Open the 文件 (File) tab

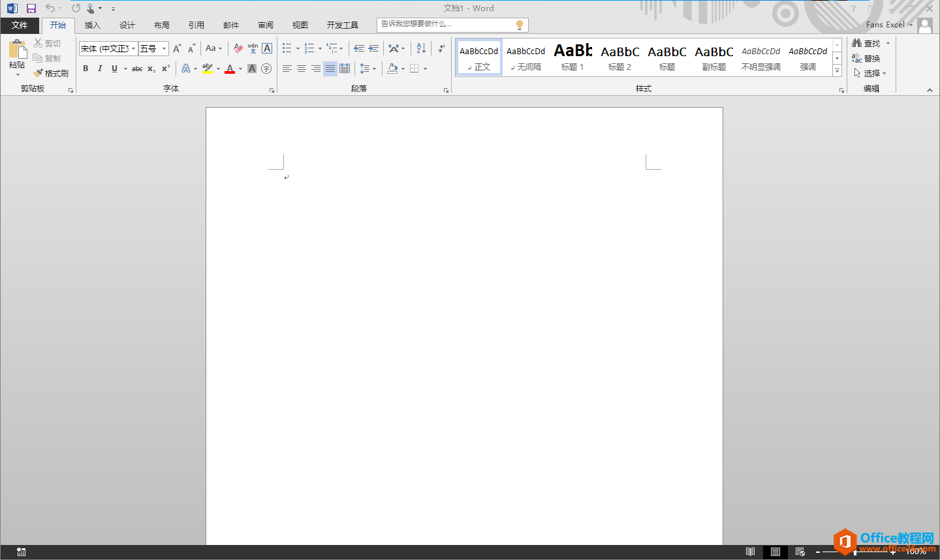point(20,25)
